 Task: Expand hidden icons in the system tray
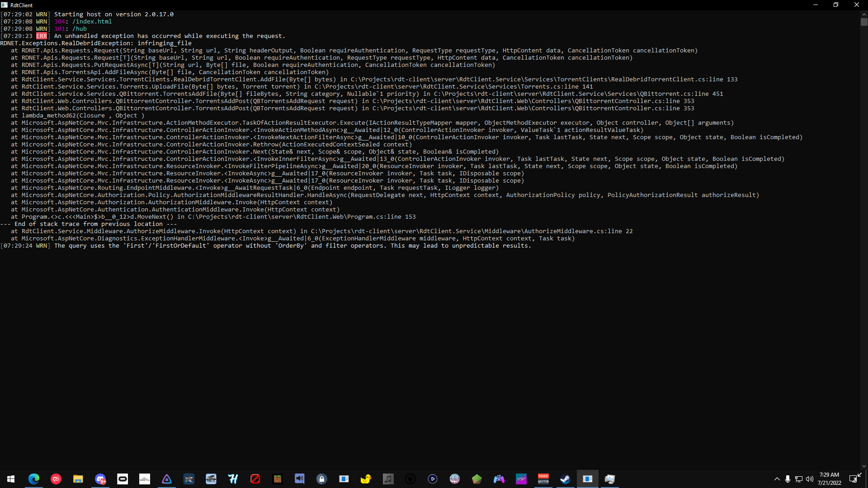pyautogui.click(x=777, y=479)
